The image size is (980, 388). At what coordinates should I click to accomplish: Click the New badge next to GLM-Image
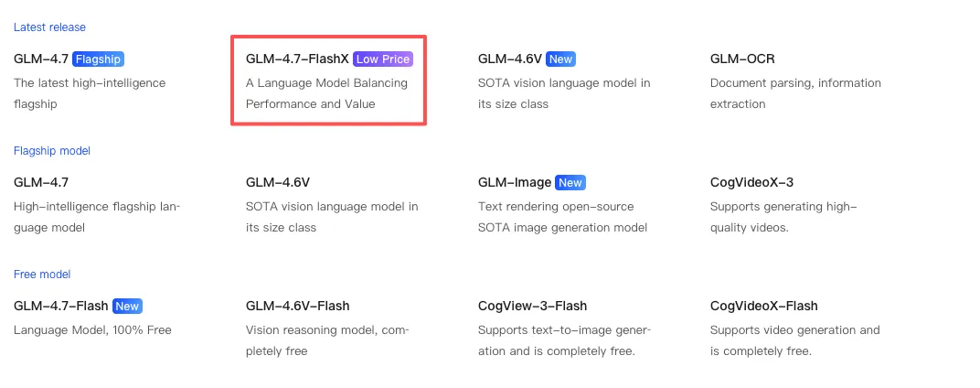(x=570, y=183)
